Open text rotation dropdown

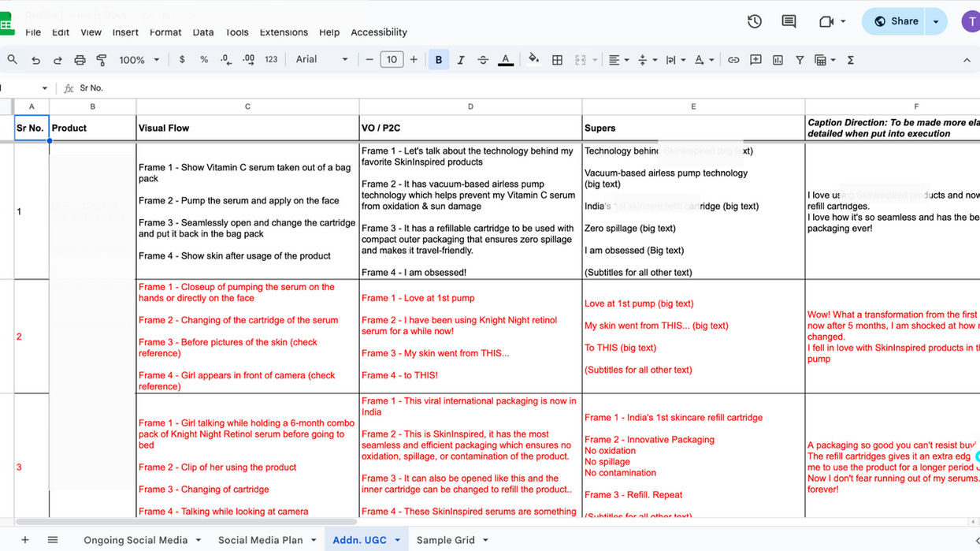coord(704,60)
